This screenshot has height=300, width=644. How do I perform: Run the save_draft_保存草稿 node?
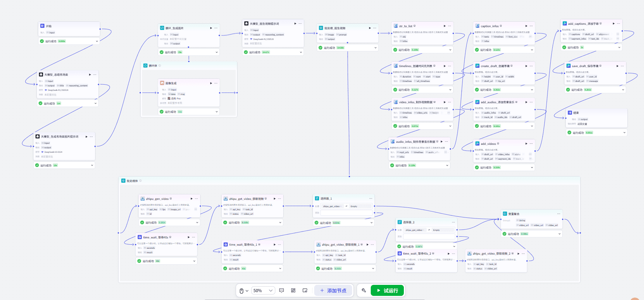pos(617,66)
